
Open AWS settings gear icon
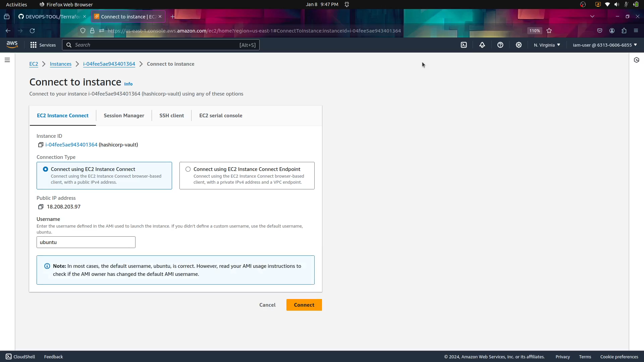tap(519, 45)
